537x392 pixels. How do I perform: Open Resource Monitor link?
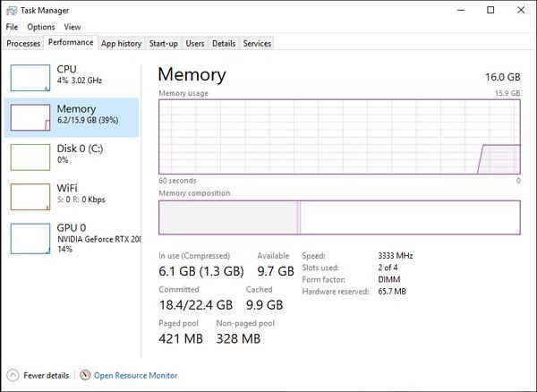(136, 376)
